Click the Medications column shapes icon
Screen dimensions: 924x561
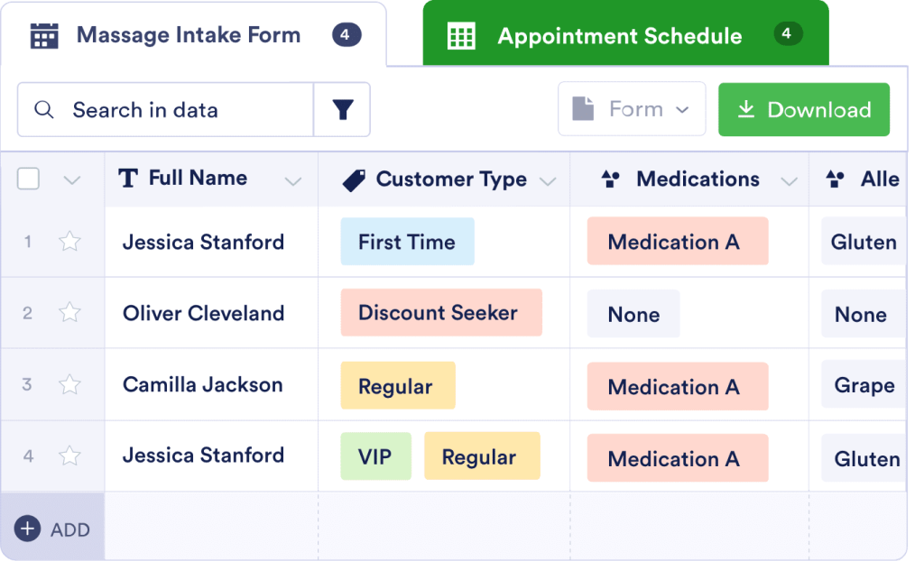[x=611, y=179]
